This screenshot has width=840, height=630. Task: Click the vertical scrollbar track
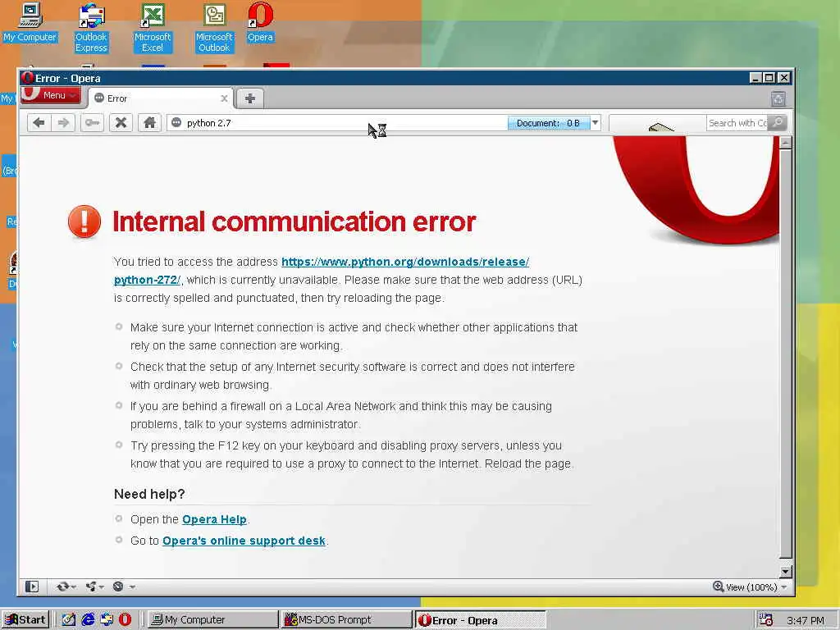(785, 354)
